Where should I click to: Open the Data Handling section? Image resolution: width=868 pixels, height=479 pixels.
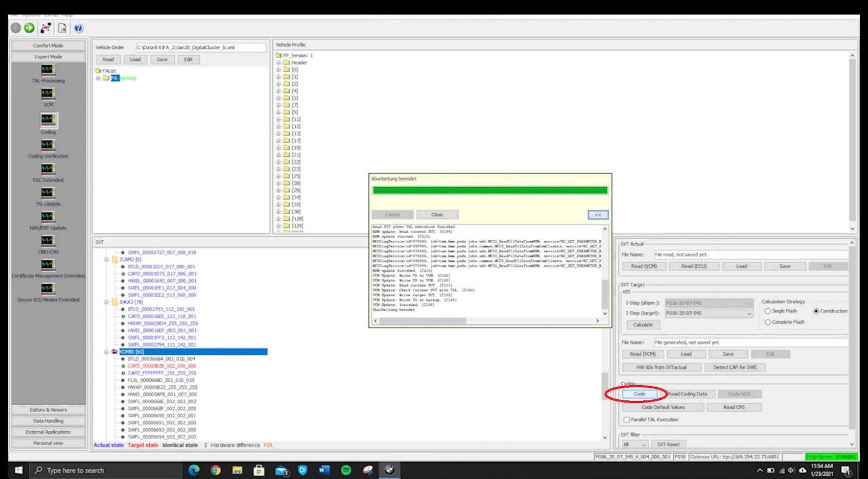click(x=48, y=421)
